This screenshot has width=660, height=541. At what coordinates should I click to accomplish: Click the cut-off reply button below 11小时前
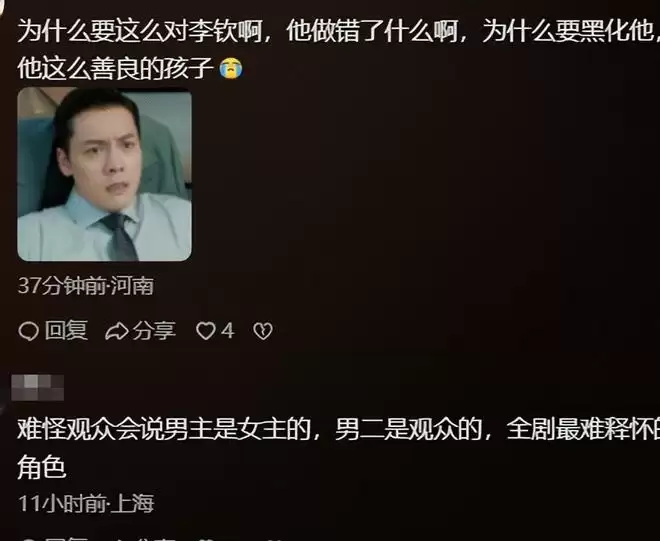click(x=54, y=538)
